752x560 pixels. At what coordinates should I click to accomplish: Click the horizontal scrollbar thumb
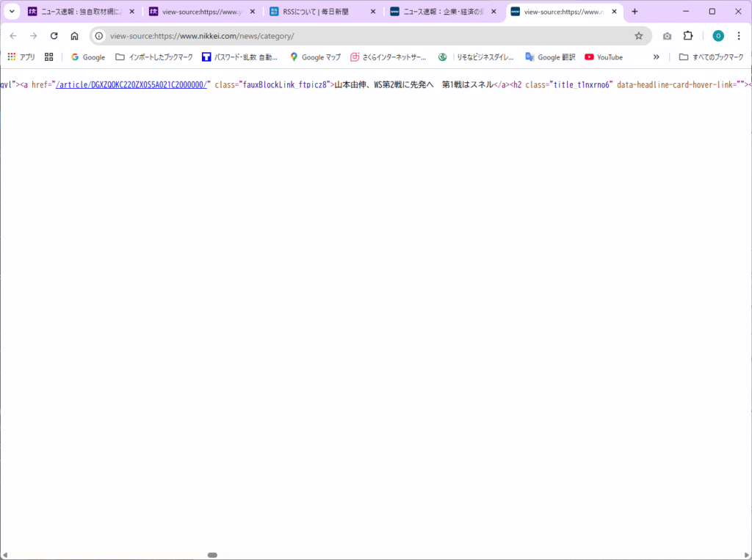pyautogui.click(x=212, y=555)
